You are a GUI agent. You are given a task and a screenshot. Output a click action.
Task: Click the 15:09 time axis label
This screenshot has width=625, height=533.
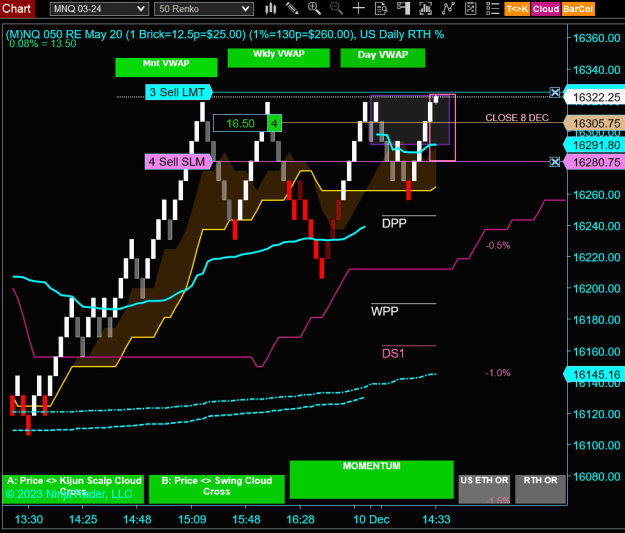[192, 519]
